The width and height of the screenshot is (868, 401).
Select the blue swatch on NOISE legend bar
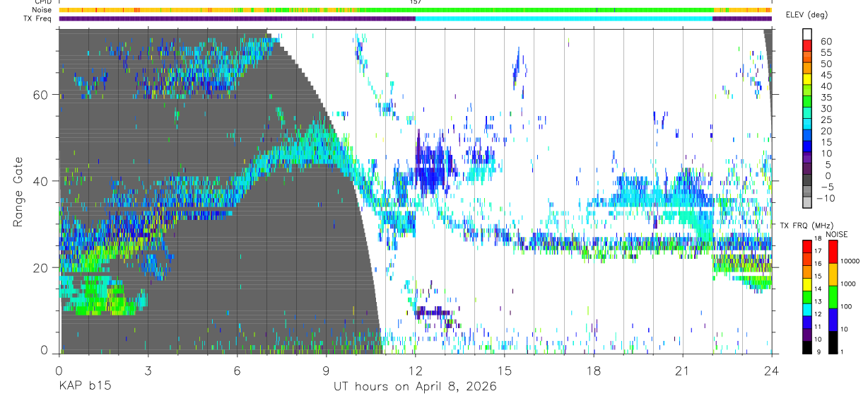(x=833, y=318)
